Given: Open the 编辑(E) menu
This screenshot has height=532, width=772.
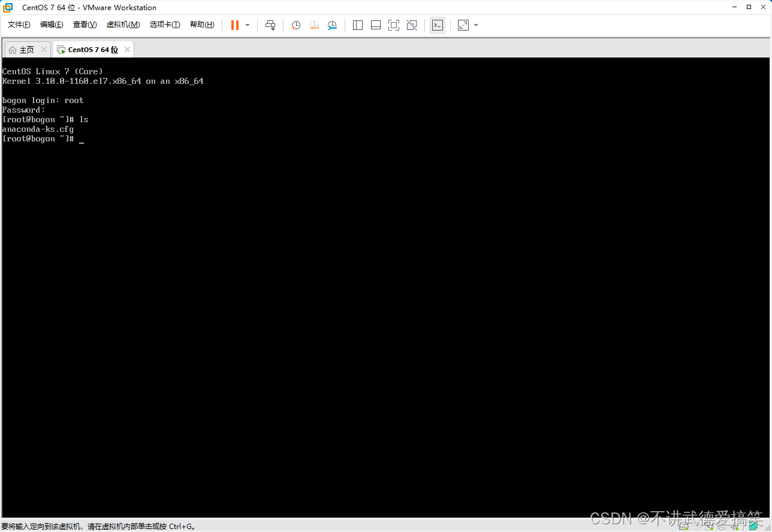Looking at the screenshot, I should point(52,25).
